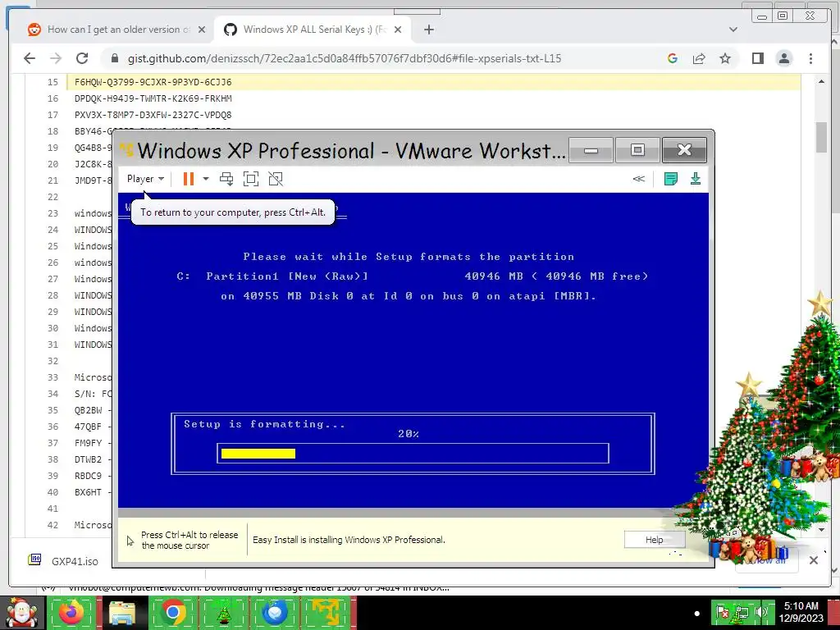The width and height of the screenshot is (840, 630).
Task: Enter VMware full screen mode
Action: click(x=251, y=179)
